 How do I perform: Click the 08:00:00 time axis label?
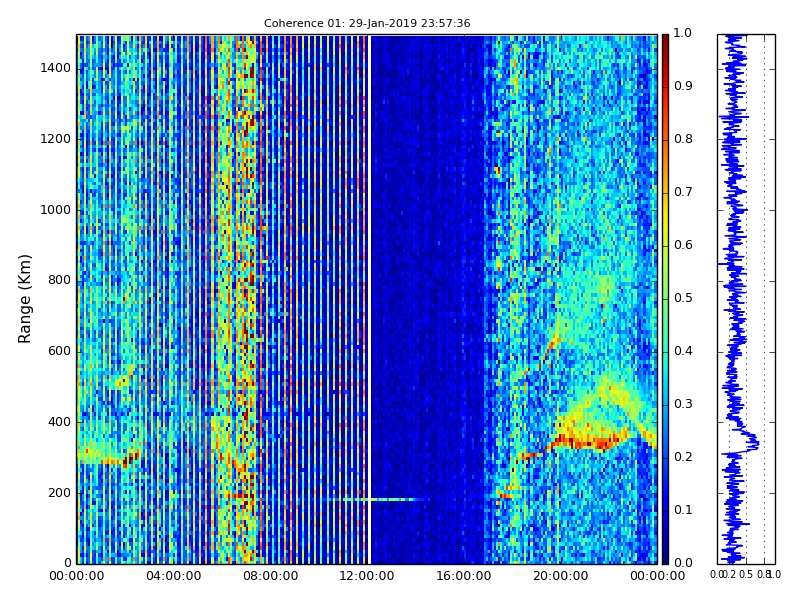(270, 577)
